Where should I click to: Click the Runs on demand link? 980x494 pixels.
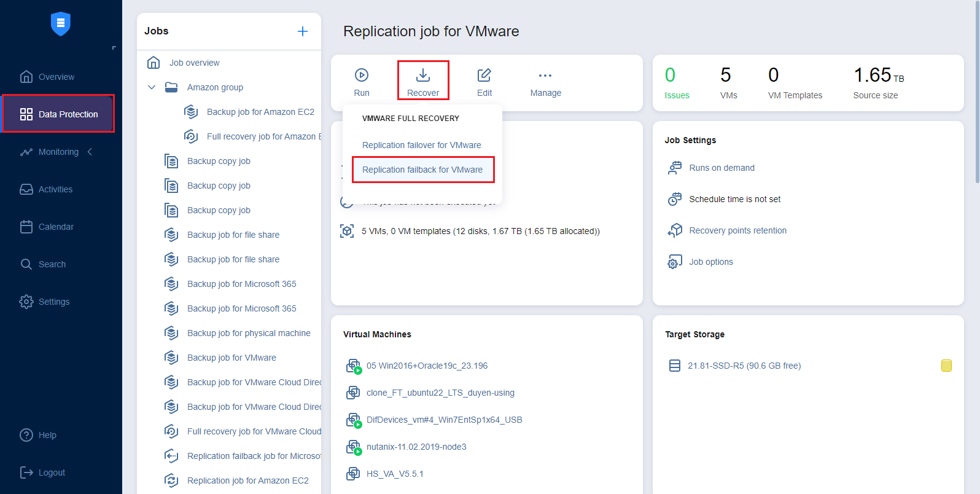pos(721,168)
